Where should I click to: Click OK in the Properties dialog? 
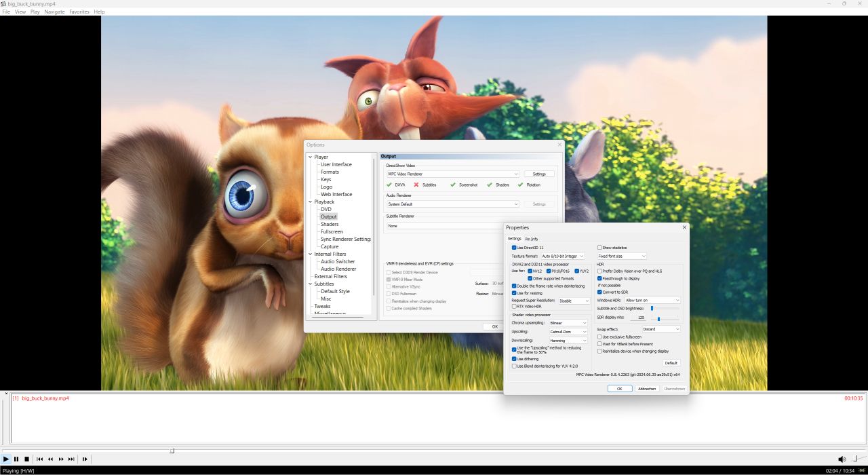(x=620, y=389)
